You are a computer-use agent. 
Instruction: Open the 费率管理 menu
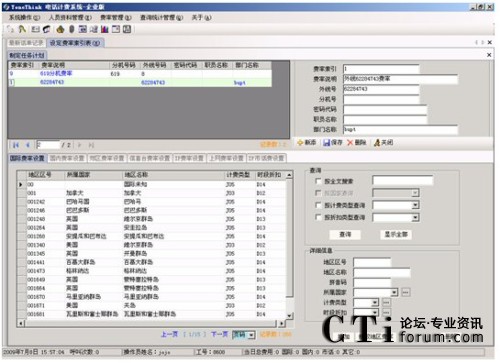coord(116,18)
